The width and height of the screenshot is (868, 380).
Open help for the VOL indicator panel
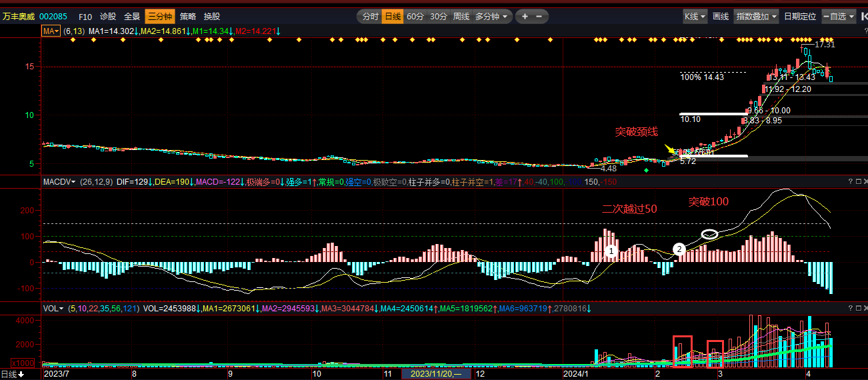point(850,309)
